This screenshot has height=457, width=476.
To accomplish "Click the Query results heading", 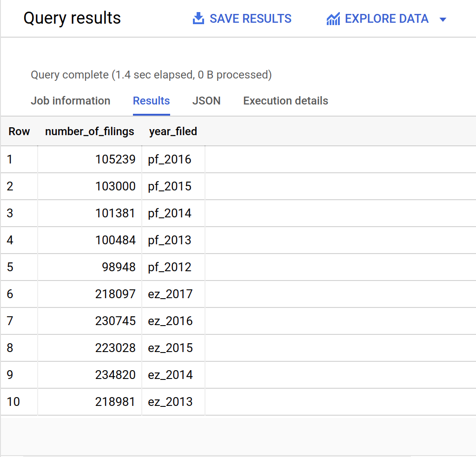I will click(72, 18).
